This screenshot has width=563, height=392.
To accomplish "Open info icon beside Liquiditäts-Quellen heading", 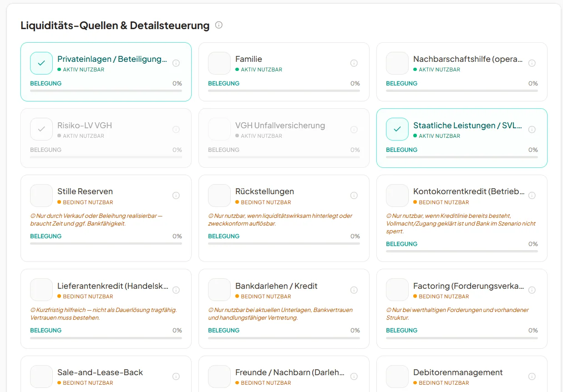I will [219, 25].
